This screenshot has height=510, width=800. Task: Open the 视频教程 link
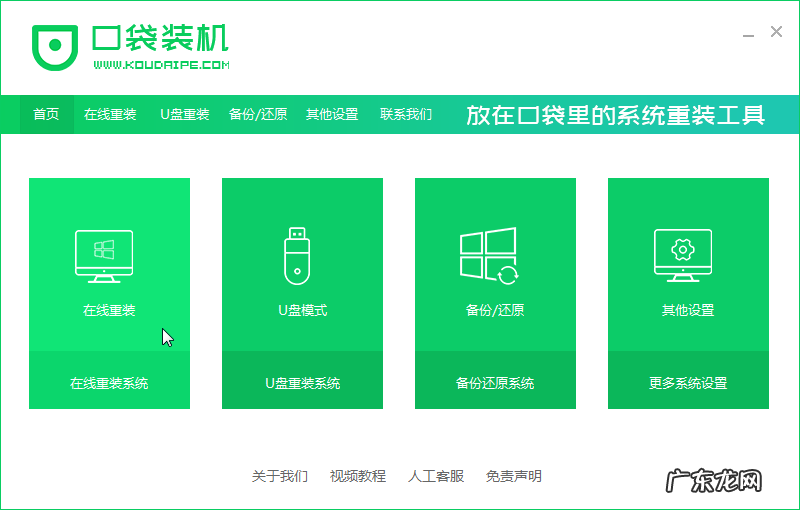tap(358, 476)
